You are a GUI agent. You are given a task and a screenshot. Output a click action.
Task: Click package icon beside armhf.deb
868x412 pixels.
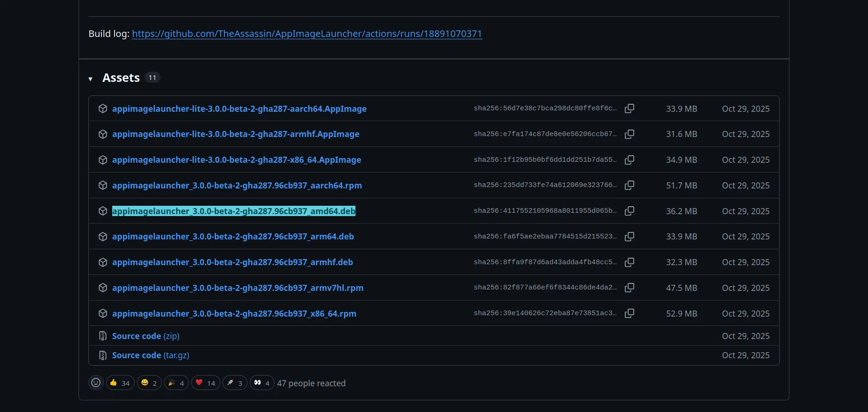[103, 262]
